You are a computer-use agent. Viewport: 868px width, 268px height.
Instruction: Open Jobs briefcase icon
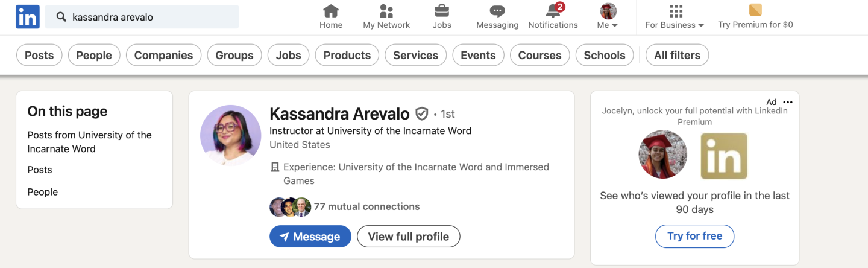click(442, 11)
